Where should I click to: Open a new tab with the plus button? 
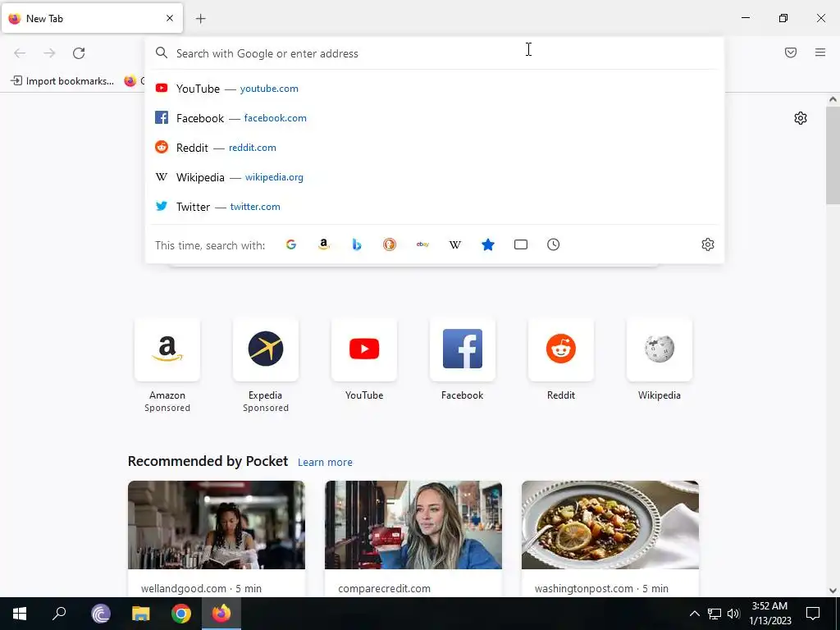[x=201, y=19]
